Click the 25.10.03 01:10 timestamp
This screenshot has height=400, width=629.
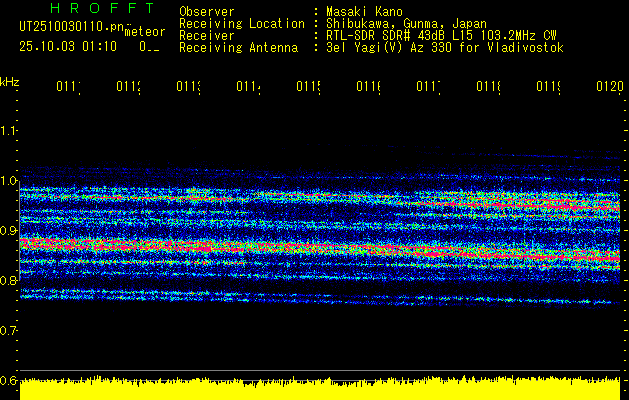point(68,46)
